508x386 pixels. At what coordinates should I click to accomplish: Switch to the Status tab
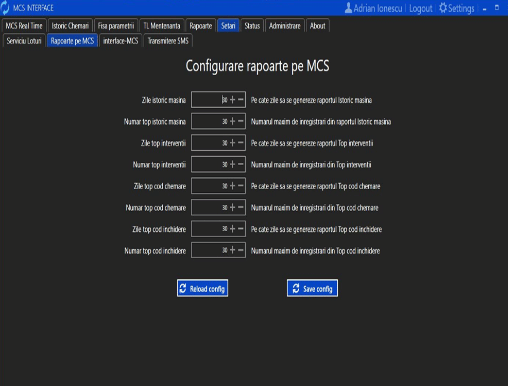(252, 26)
